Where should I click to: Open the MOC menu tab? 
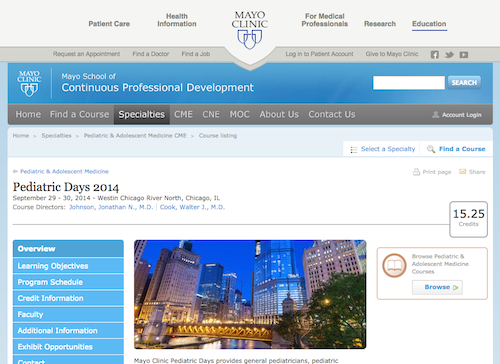(239, 114)
